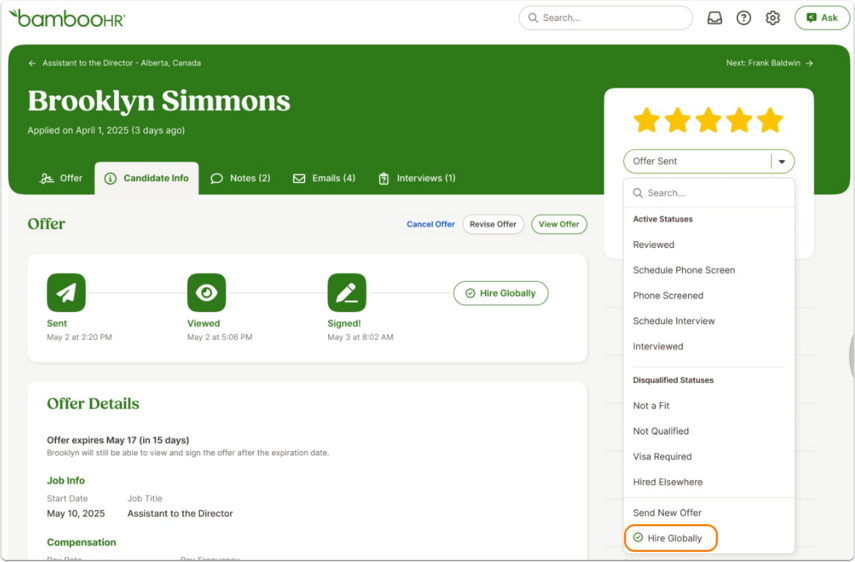Click the top search magnifier icon
The height and width of the screenshot is (562, 855).
click(533, 18)
